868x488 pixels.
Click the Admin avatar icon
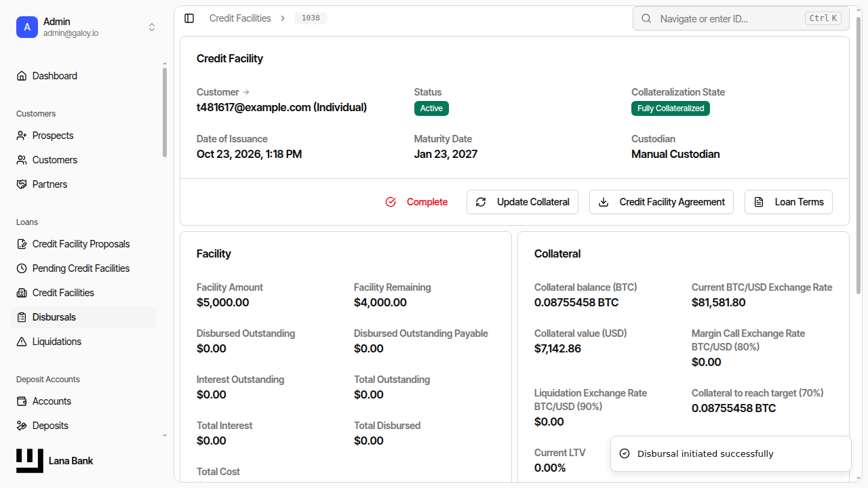[x=27, y=27]
